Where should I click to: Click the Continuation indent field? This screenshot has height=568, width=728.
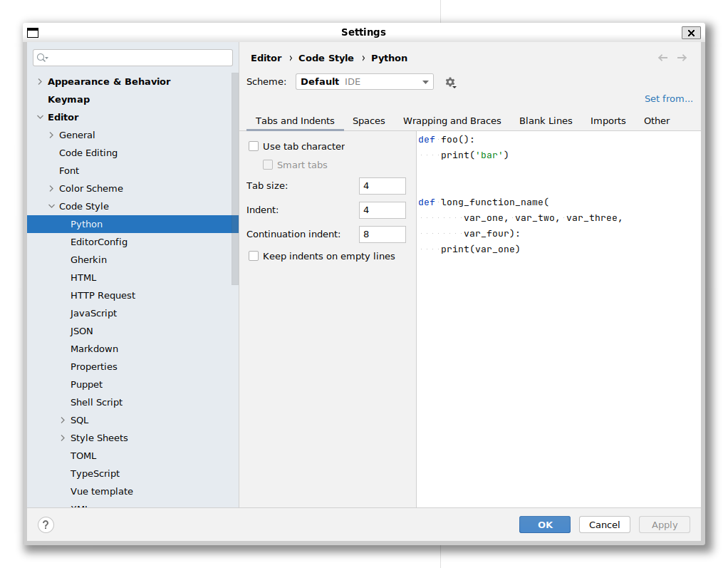pyautogui.click(x=382, y=234)
